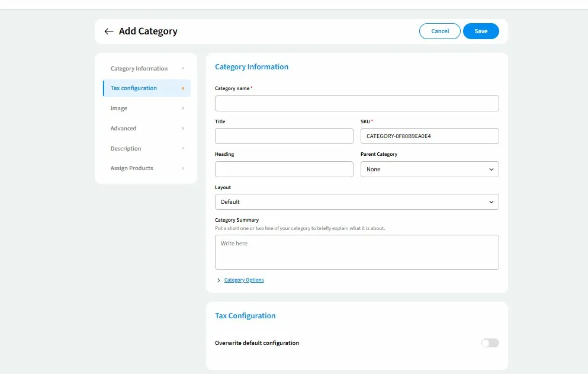This screenshot has height=374, width=588.
Task: Open the Parent Category dropdown
Action: [429, 170]
